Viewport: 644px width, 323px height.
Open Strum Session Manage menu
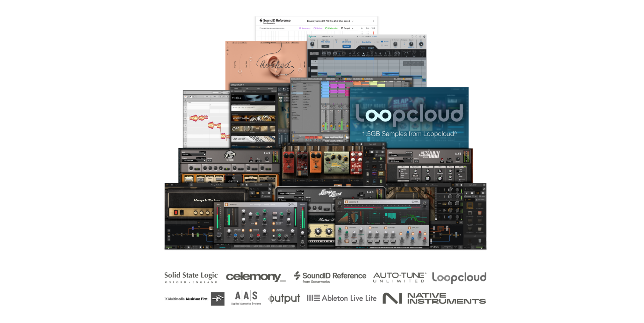point(202,152)
